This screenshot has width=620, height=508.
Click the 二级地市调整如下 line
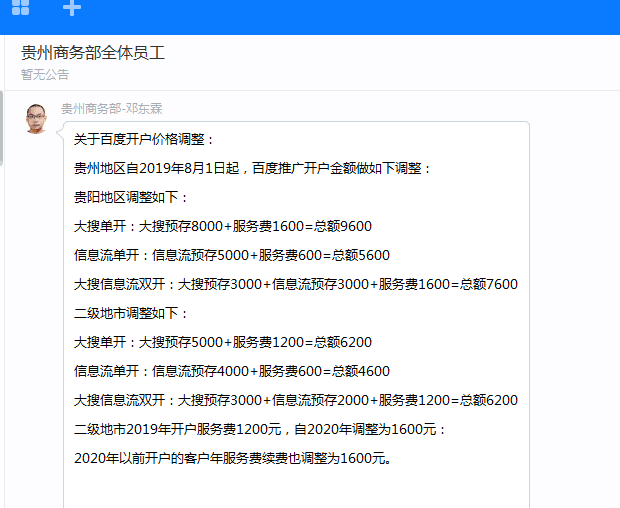(x=131, y=313)
